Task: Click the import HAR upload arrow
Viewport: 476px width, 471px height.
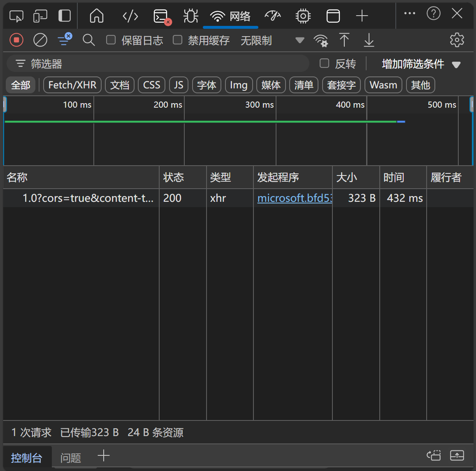Action: point(344,40)
